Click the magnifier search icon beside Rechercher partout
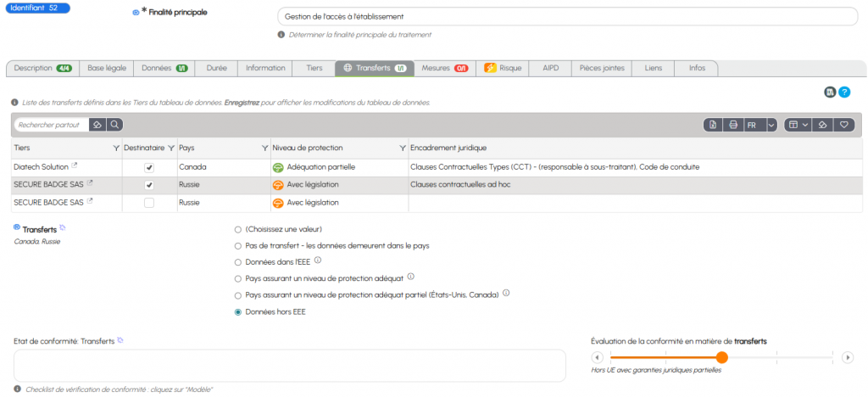This screenshot has width=868, height=398. click(x=114, y=125)
